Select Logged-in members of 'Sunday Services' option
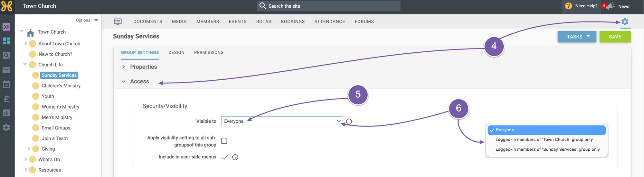 point(547,149)
